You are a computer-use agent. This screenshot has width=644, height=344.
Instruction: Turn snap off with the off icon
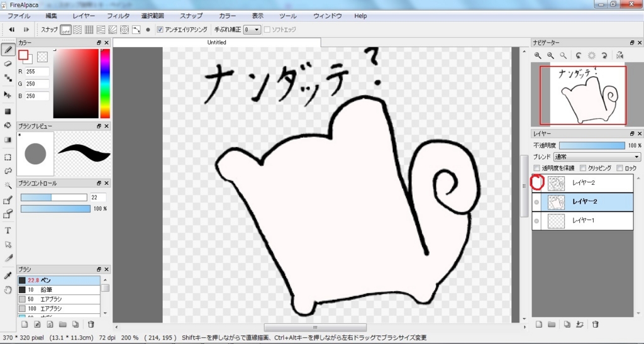click(65, 30)
